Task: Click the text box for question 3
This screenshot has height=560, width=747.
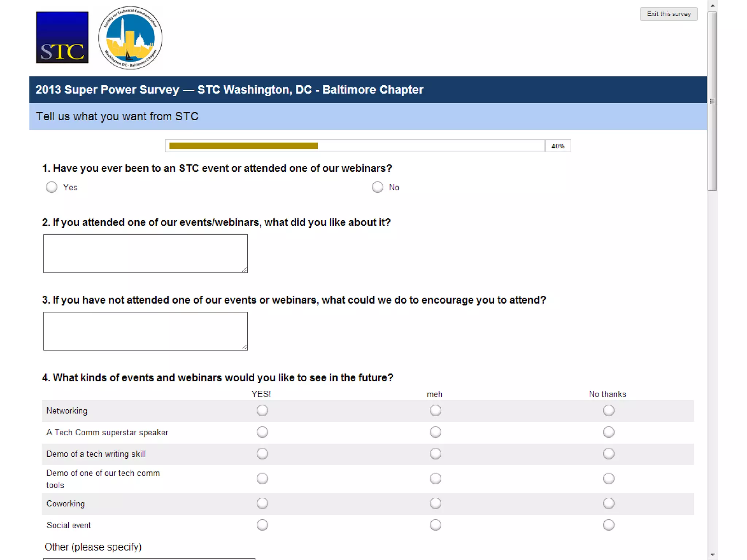Action: tap(145, 331)
